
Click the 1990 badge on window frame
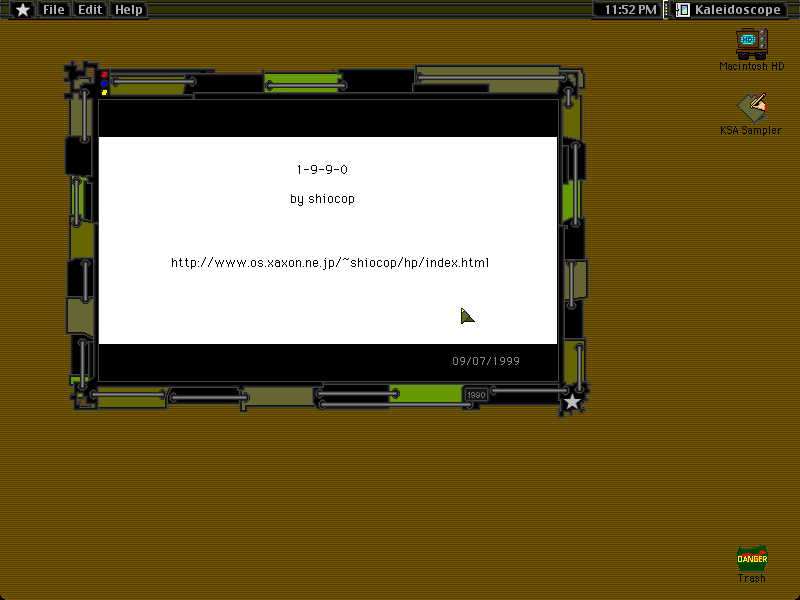pos(476,395)
